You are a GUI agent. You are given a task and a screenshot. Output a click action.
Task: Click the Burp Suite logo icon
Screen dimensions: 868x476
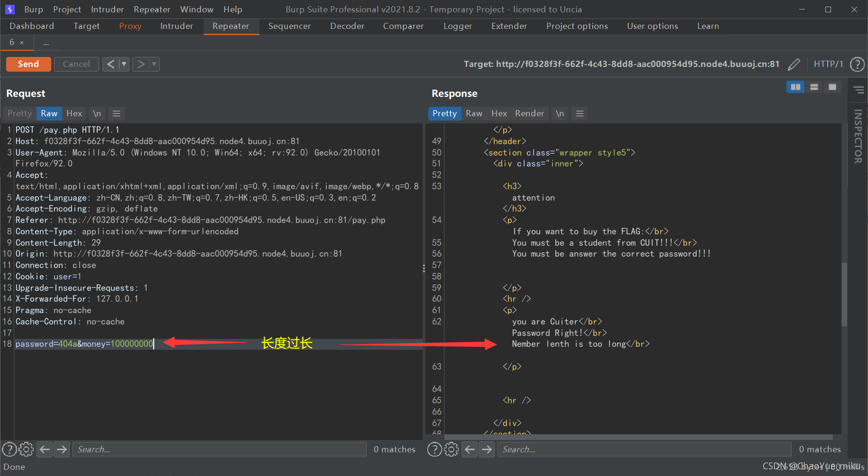10,9
